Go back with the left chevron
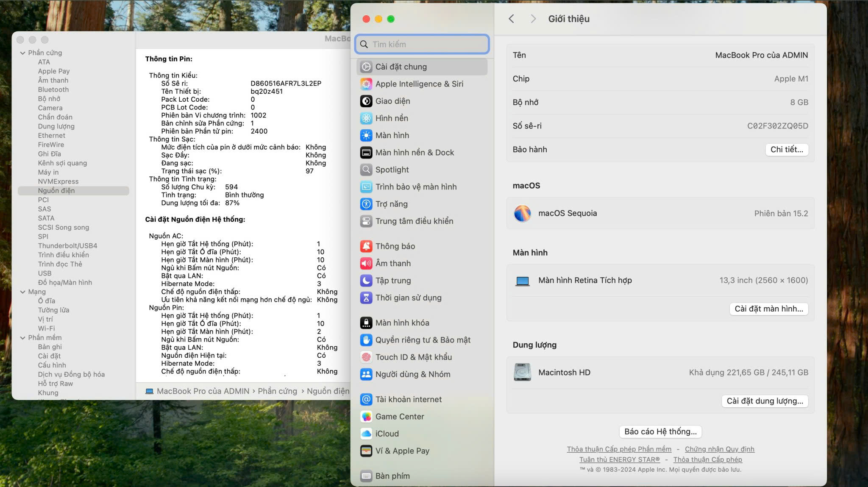Screen dimensions: 868x487 pos(512,19)
